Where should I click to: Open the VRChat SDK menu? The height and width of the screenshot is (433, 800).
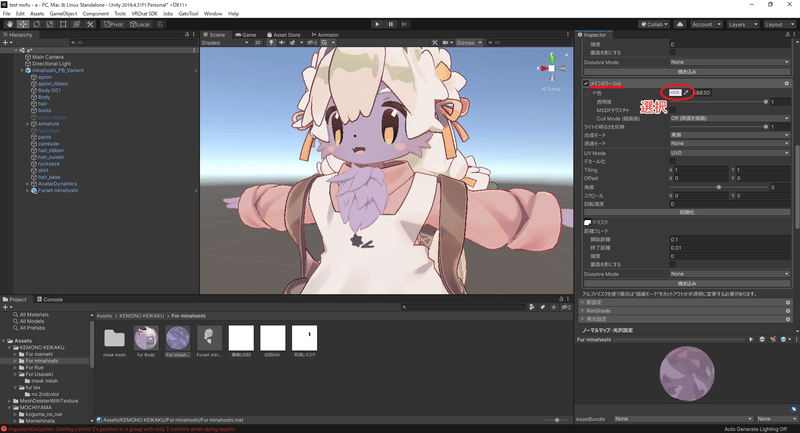(x=145, y=14)
